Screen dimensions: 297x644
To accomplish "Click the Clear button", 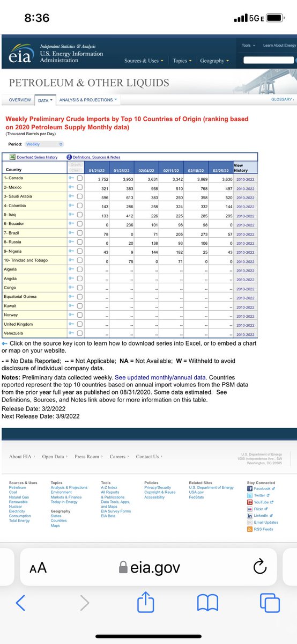I will click(75, 170).
